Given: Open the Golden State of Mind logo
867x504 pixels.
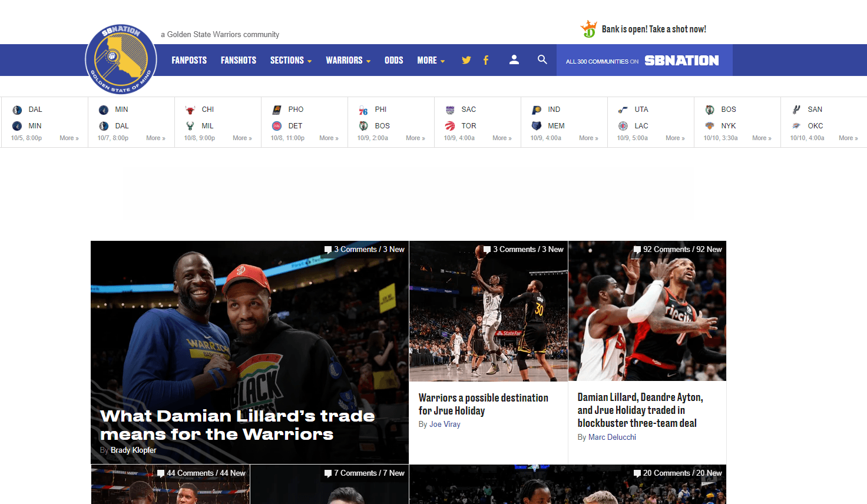Looking at the screenshot, I should click(121, 59).
